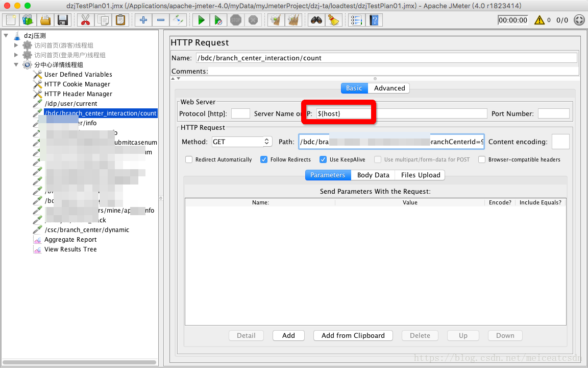Select the dzj压测 test plan flask icon
Image resolution: width=588 pixels, height=368 pixels.
click(17, 36)
